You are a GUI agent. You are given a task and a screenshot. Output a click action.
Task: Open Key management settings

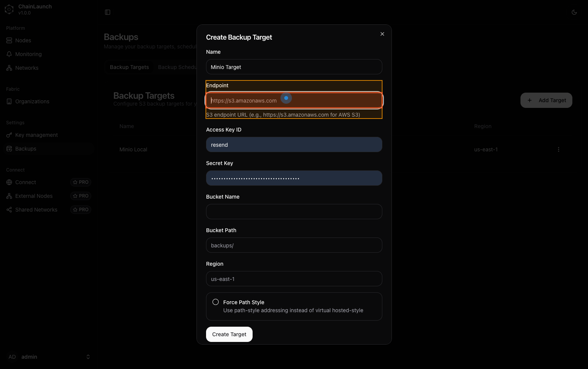pos(36,135)
